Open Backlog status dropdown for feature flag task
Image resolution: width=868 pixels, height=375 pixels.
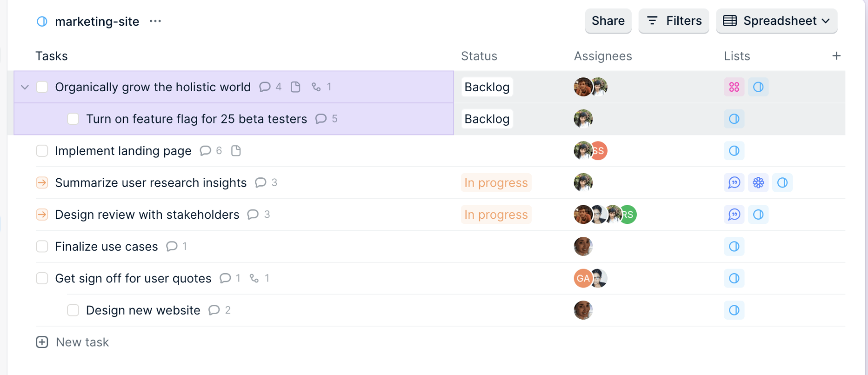pos(487,119)
